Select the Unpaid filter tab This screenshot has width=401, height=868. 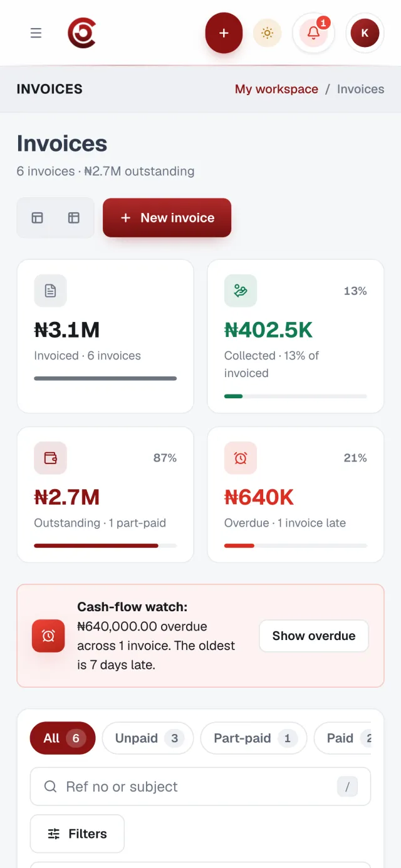148,738
